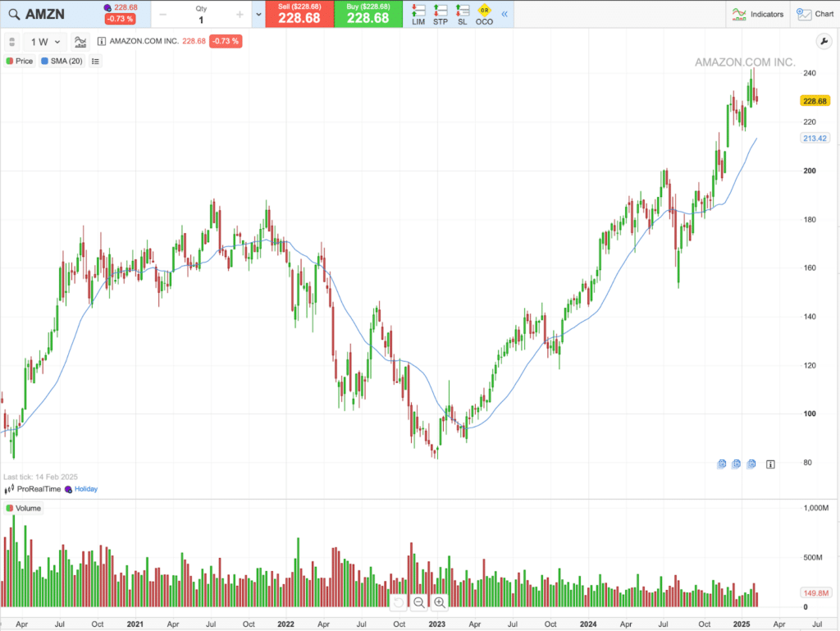
Task: Click the link-chart chain icon
Action: tap(11, 42)
